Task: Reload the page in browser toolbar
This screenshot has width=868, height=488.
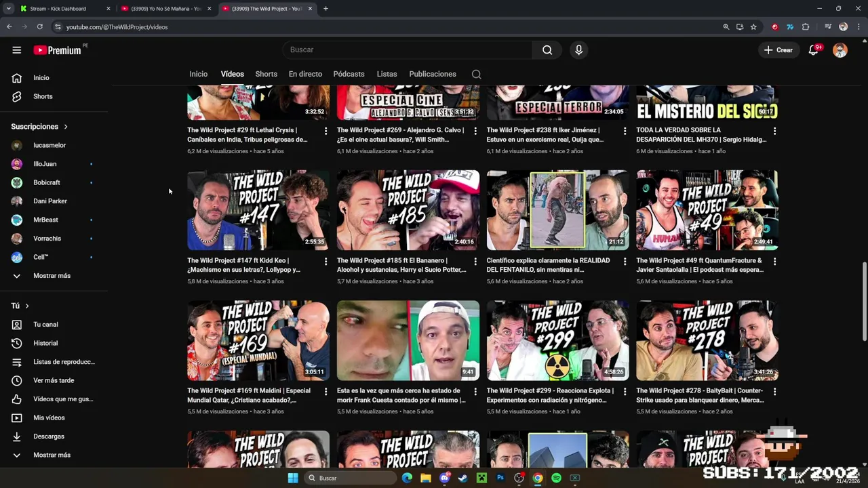Action: click(39, 27)
